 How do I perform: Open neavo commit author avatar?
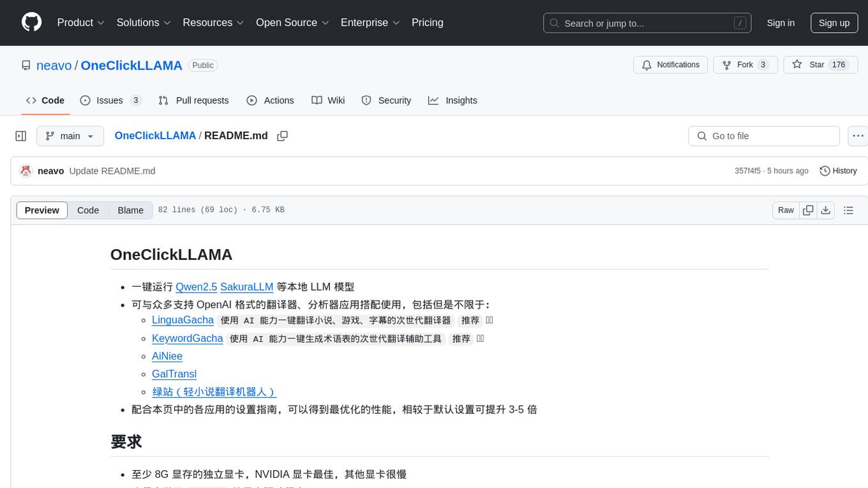coord(26,171)
